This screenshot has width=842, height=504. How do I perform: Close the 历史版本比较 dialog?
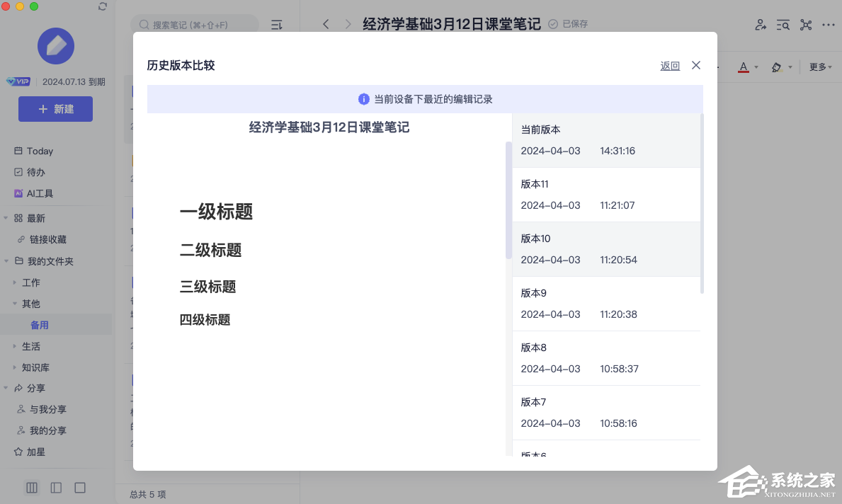pos(696,65)
